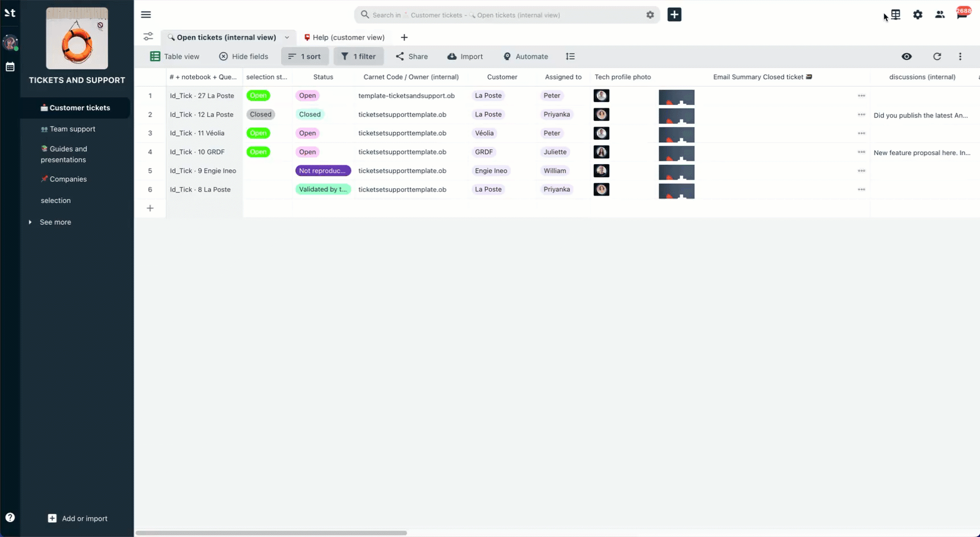
Task: Click the search input field
Action: click(x=507, y=15)
